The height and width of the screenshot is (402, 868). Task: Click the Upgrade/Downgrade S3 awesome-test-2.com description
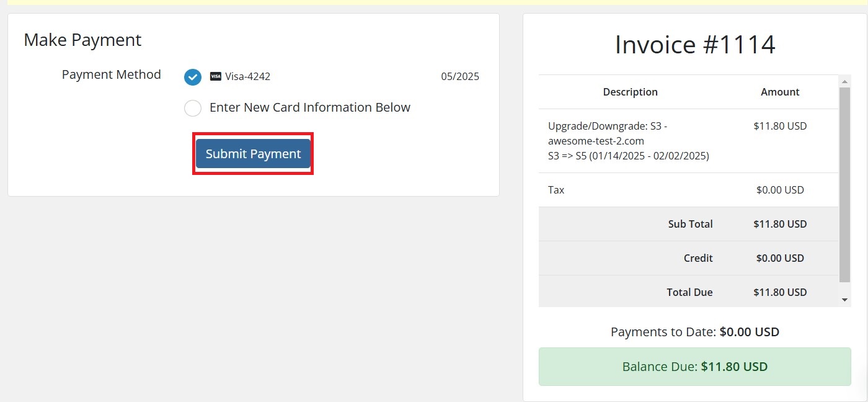click(629, 141)
